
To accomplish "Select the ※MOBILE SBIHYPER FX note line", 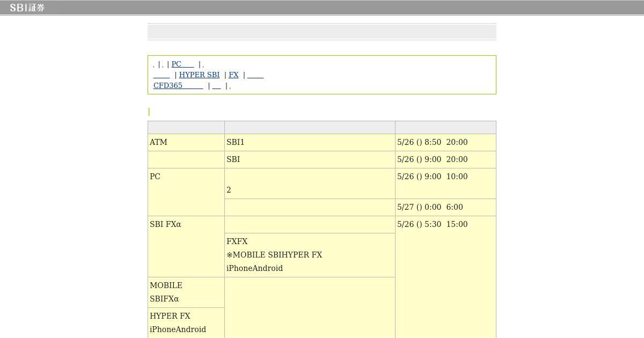I will coord(274,255).
